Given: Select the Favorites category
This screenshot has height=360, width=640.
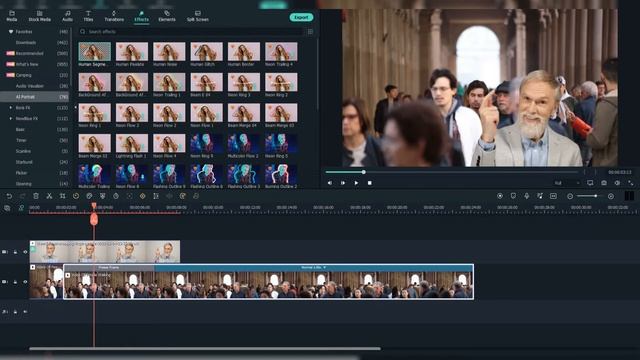Looking at the screenshot, I should click(35, 31).
